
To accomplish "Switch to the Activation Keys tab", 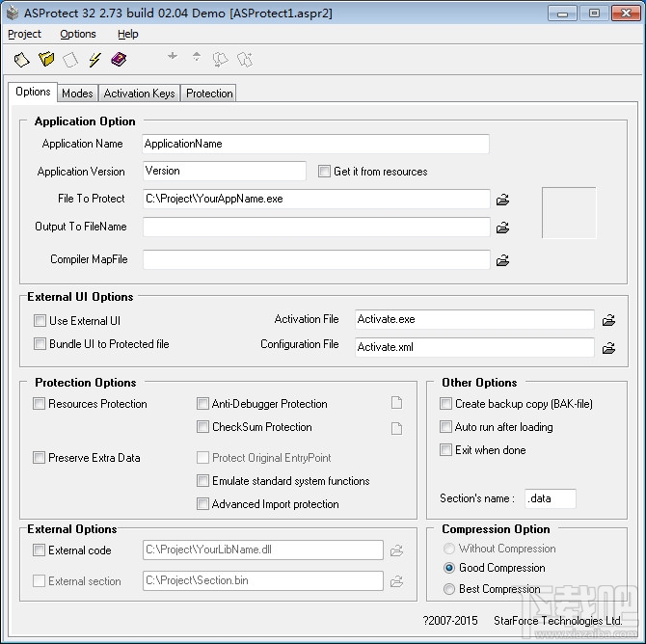I will (x=139, y=94).
